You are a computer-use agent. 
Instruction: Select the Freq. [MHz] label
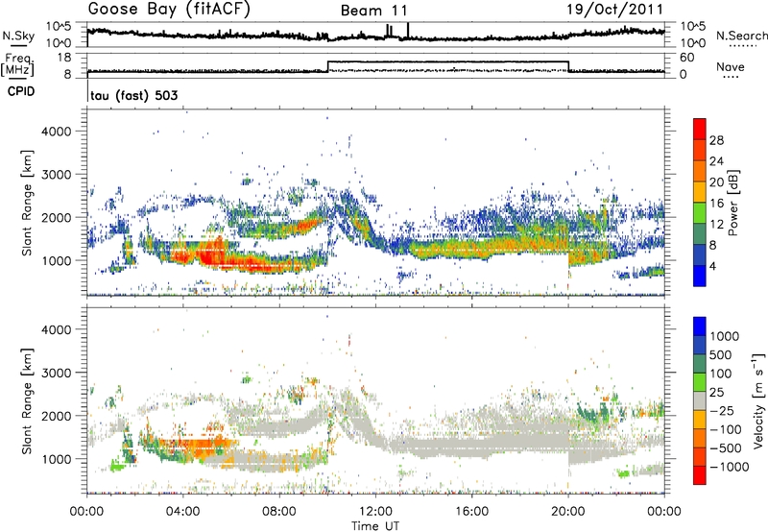[17, 64]
